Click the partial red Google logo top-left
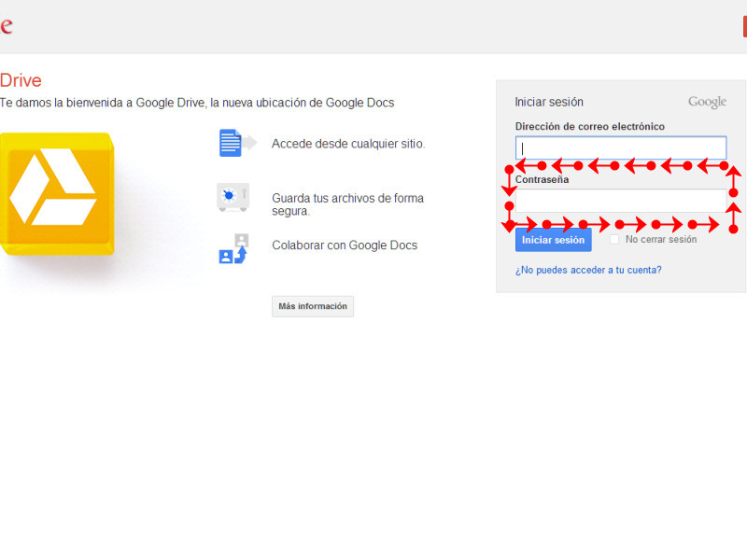747x560 pixels. coord(6,26)
